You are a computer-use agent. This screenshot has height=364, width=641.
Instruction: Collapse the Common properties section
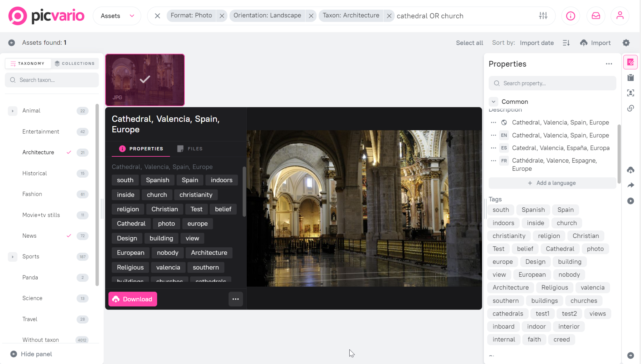[493, 101]
